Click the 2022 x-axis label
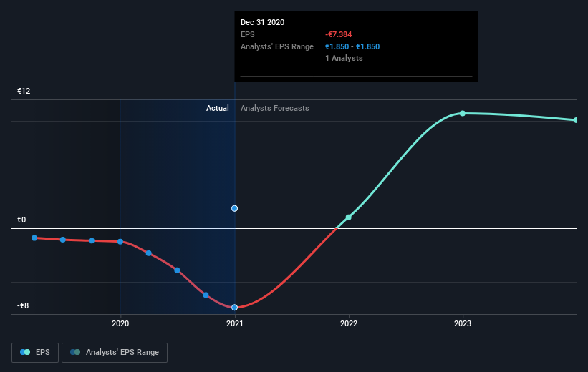Image resolution: width=588 pixels, height=372 pixels. 349,323
